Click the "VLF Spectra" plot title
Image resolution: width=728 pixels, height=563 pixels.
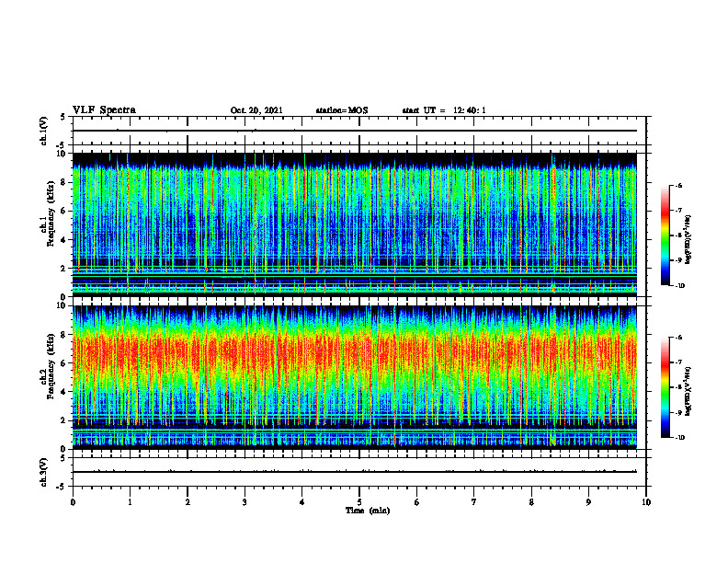(x=104, y=110)
